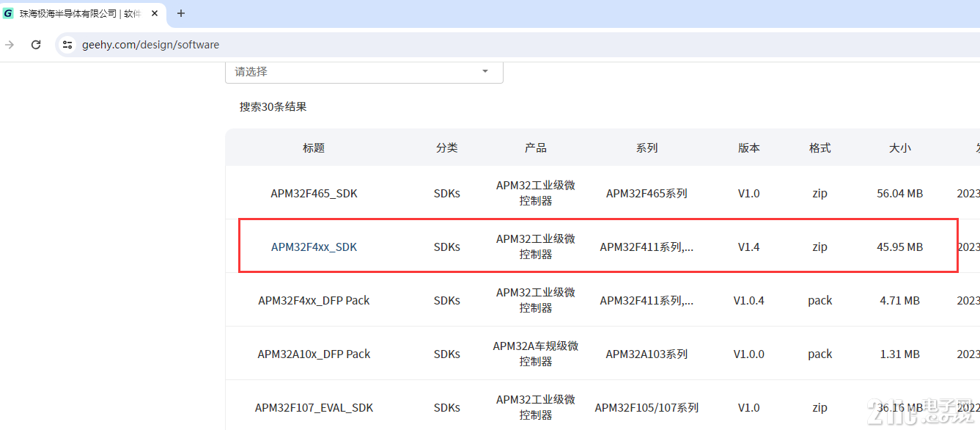The height and width of the screenshot is (430, 980).
Task: Click the product cell of APM32F107_EVAL_SDK row
Action: coord(536,408)
